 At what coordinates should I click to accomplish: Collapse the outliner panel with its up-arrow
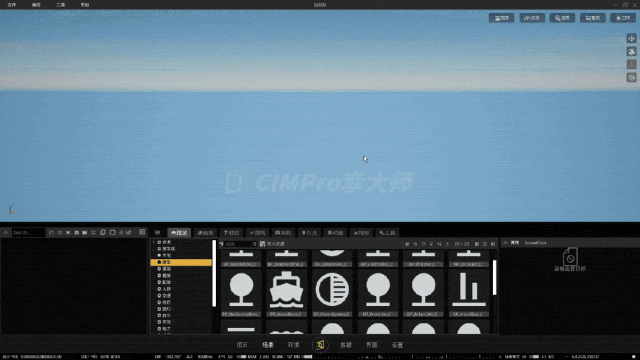6,233
